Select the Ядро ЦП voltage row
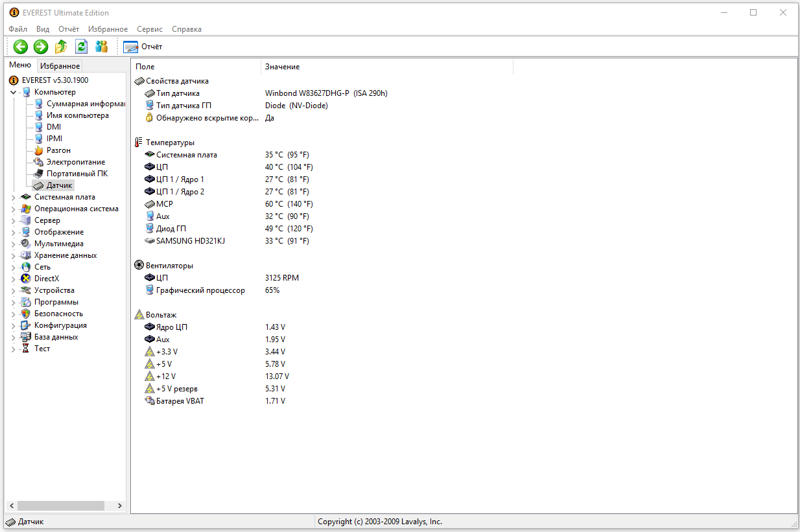Screen dimensions: 800x532 (215, 327)
